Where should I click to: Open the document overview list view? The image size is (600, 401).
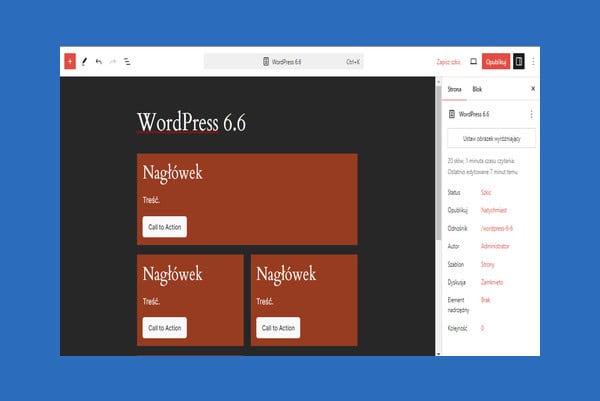coord(127,62)
